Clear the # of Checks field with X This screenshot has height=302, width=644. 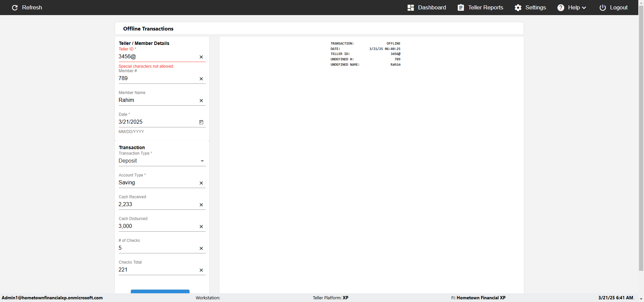[201, 248]
